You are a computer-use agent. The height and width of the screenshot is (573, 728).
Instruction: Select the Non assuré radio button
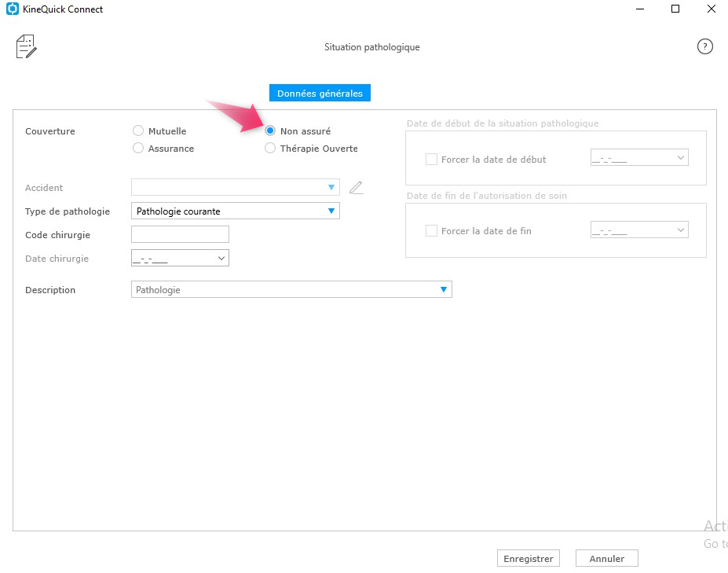pos(269,131)
